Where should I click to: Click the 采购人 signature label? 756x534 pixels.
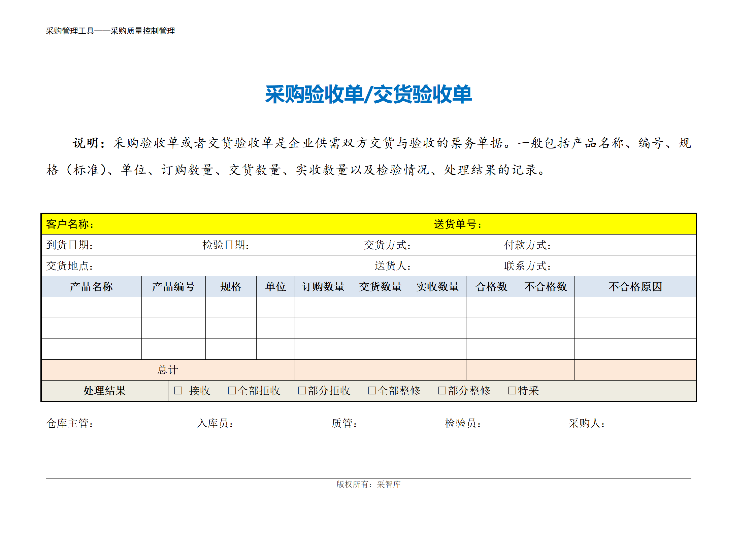[x=587, y=423]
